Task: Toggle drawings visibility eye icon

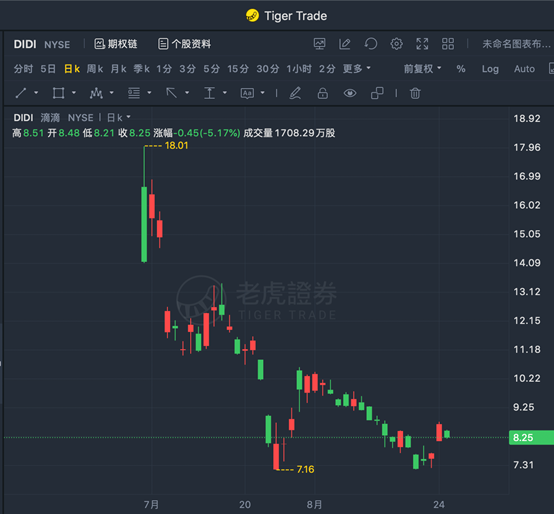Action: point(350,93)
